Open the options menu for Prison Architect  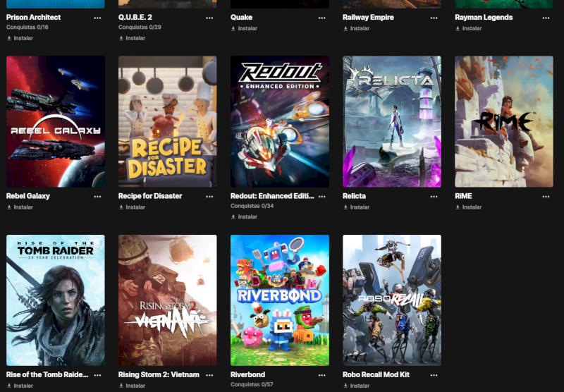97,18
